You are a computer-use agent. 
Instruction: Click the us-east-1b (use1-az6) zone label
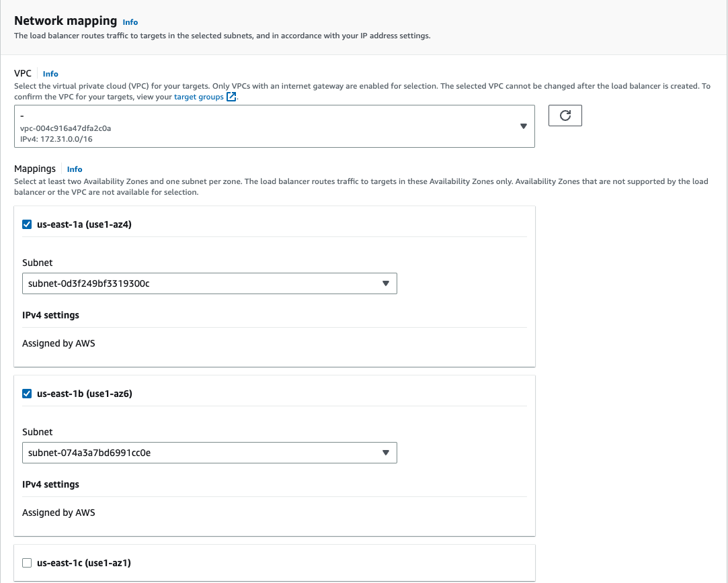point(84,394)
